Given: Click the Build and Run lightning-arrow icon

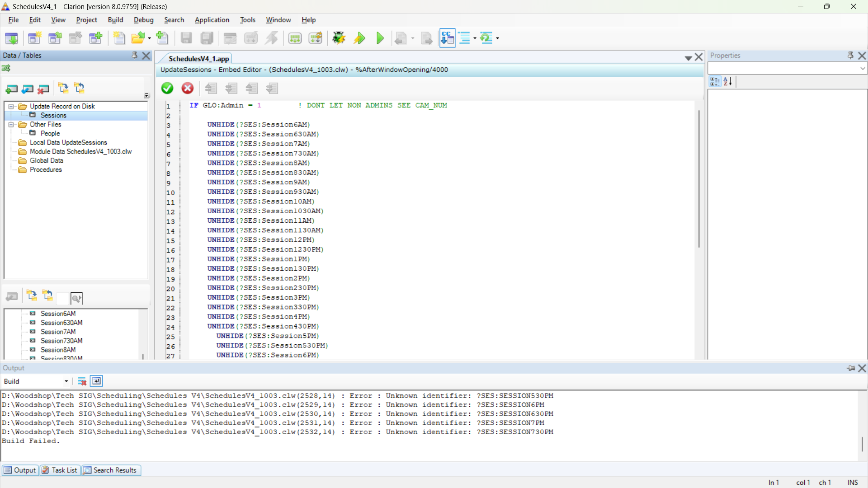Looking at the screenshot, I should click(359, 38).
